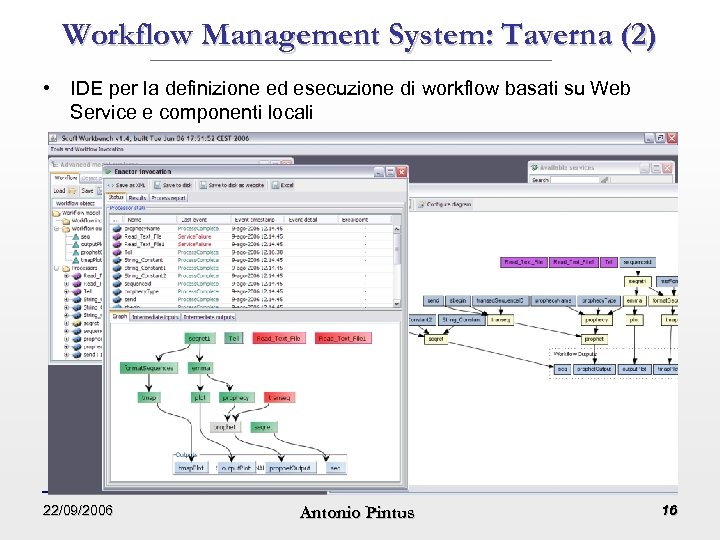Viewport: 720px width, 540px height.
Task: Click the tmapPlot output triangle icon in tree
Action: coord(76,260)
